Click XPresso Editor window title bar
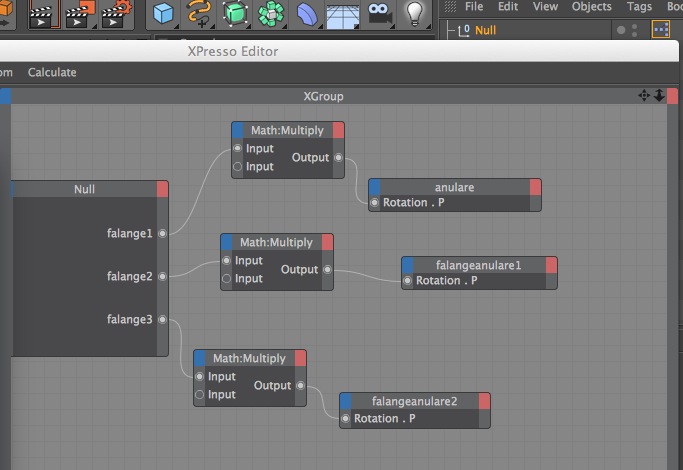This screenshot has height=470, width=683. click(x=339, y=51)
